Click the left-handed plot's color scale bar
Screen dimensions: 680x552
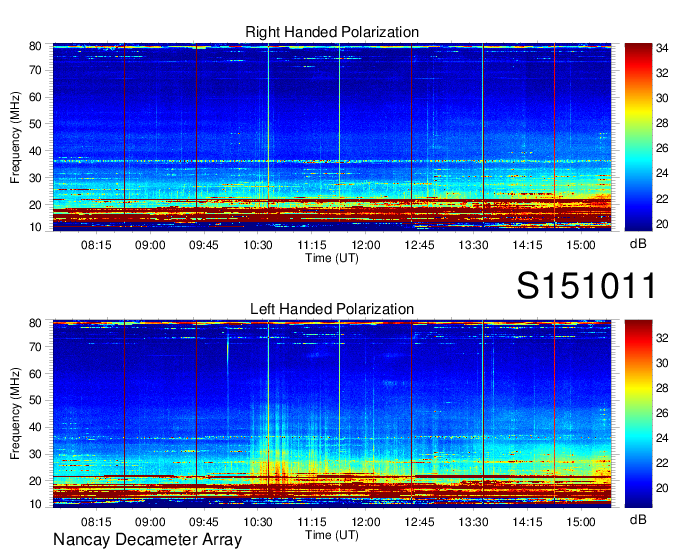click(638, 414)
